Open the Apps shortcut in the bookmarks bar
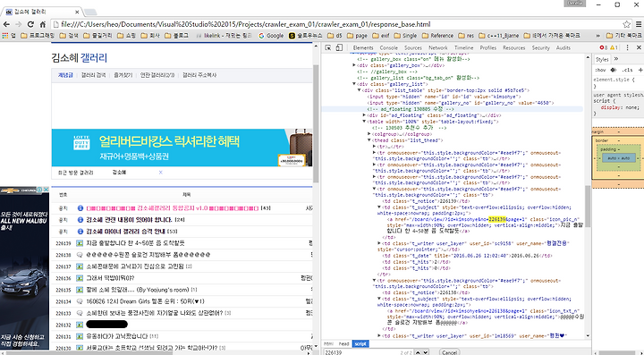The height and width of the screenshot is (355, 644). [x=9, y=36]
